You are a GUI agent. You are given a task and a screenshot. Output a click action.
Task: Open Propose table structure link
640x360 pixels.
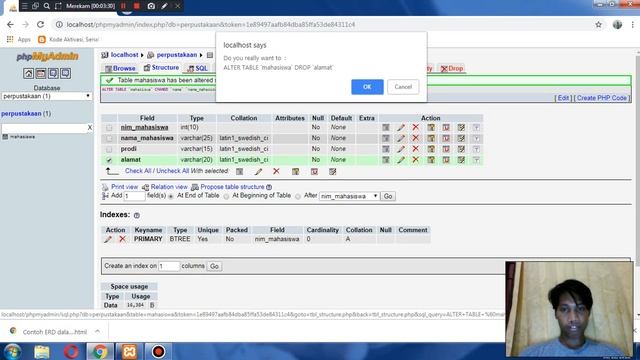(232, 187)
